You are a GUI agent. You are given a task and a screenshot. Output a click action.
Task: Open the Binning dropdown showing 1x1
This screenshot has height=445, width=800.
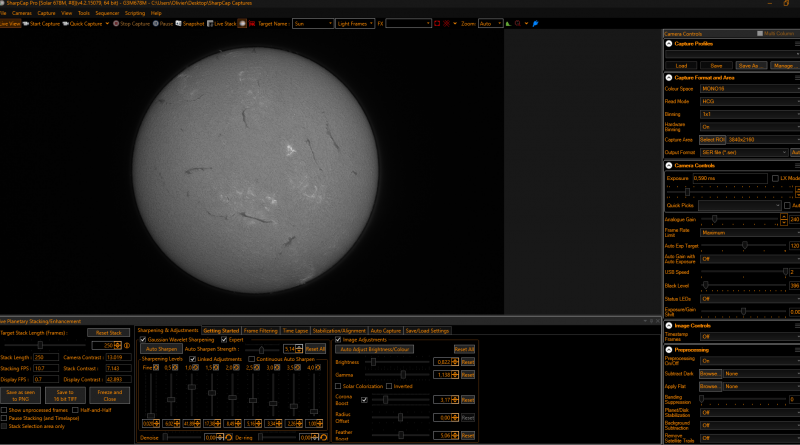(750, 114)
